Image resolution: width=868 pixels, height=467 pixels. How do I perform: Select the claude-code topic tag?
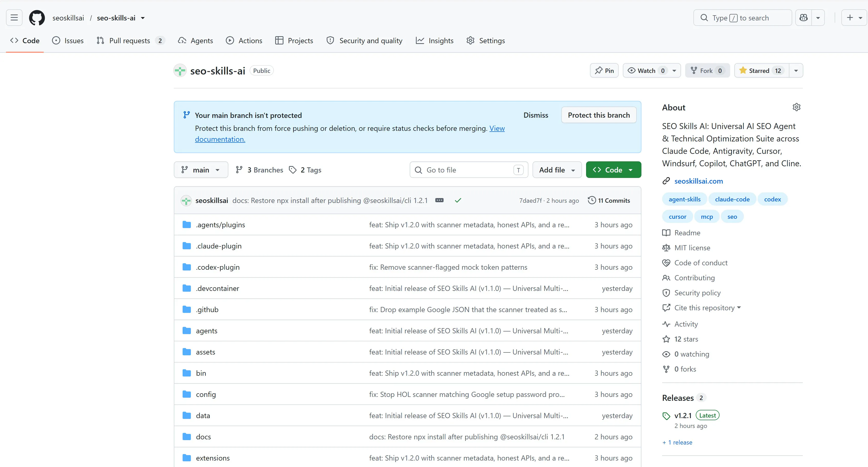click(732, 199)
